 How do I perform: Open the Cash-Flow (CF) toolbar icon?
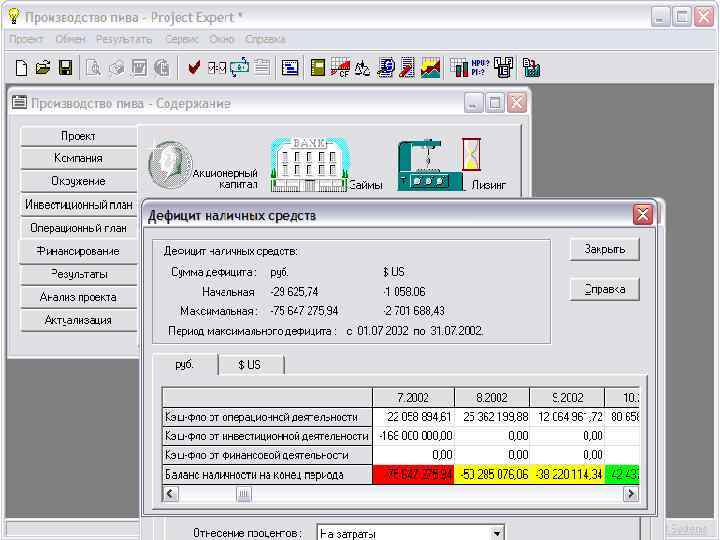[340, 68]
